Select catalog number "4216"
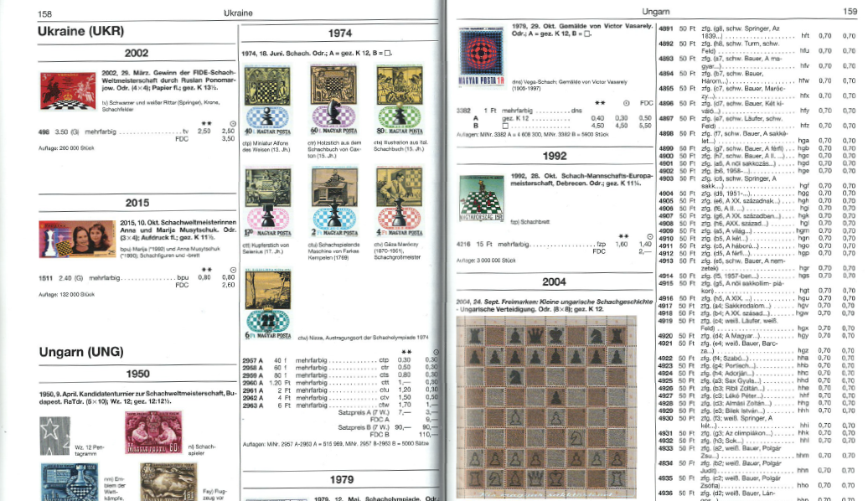The height and width of the screenshot is (501, 868). pos(463,244)
